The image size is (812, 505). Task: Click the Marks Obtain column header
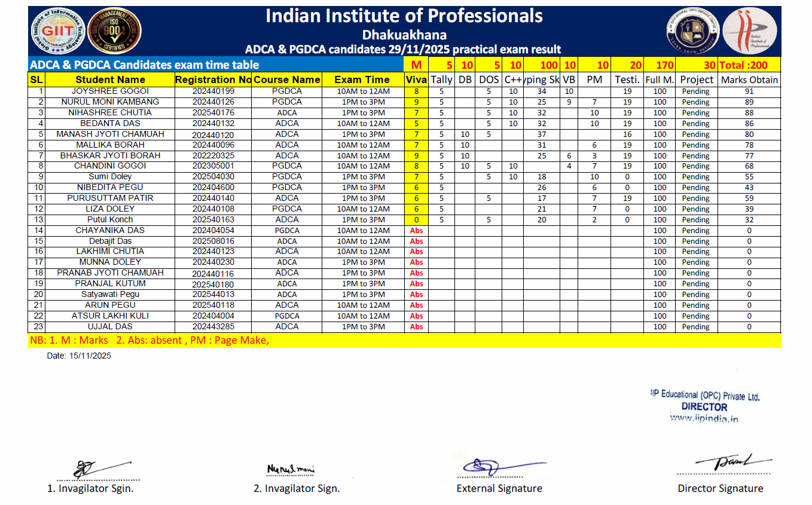pyautogui.click(x=749, y=79)
